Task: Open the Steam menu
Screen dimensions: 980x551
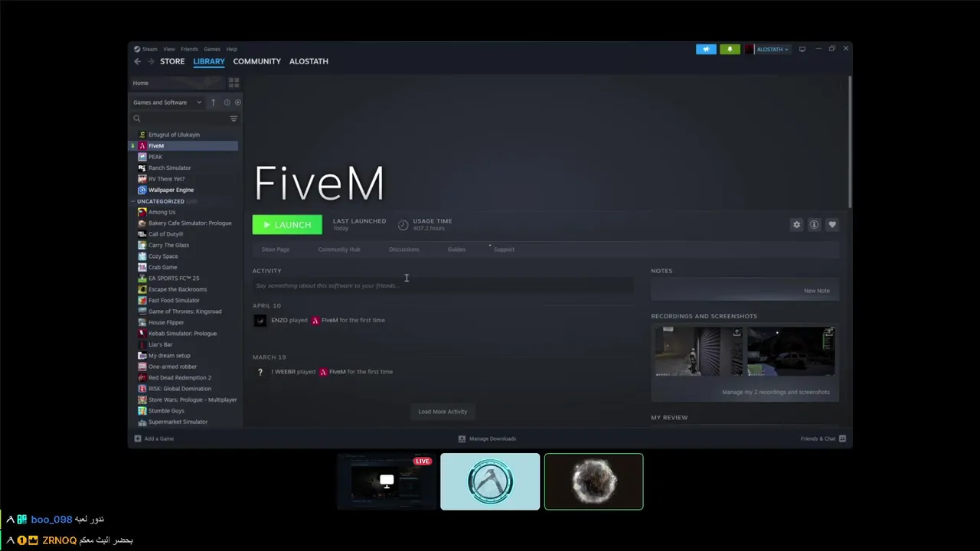Action: tap(149, 49)
